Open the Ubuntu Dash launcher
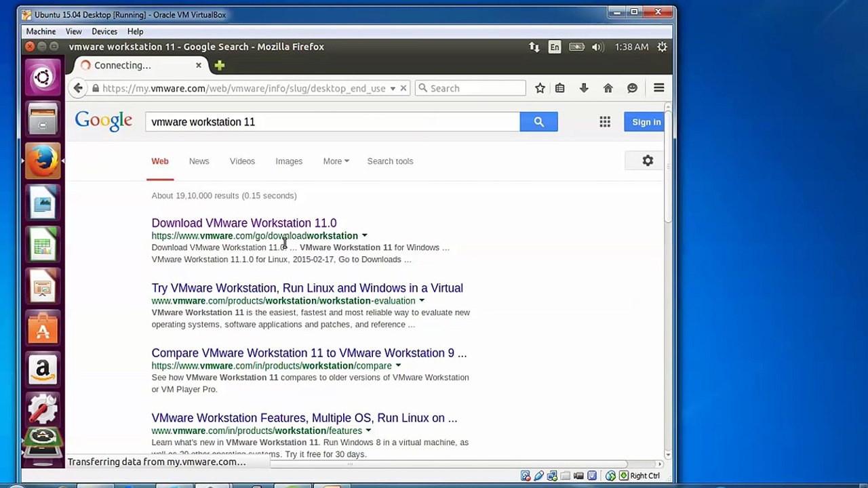Viewport: 868px width, 488px height. (x=43, y=77)
